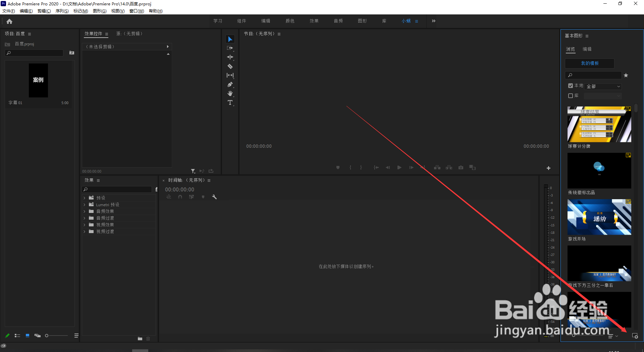Click the Lift button
The height and width of the screenshot is (352, 644).
pyautogui.click(x=437, y=167)
